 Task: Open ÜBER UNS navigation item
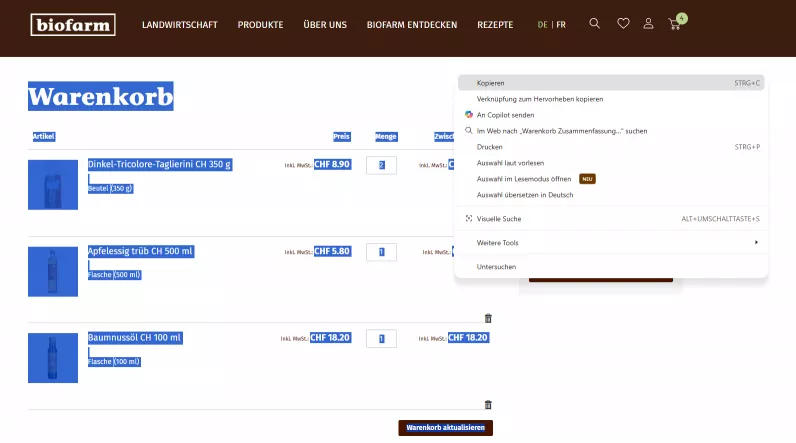pos(325,25)
